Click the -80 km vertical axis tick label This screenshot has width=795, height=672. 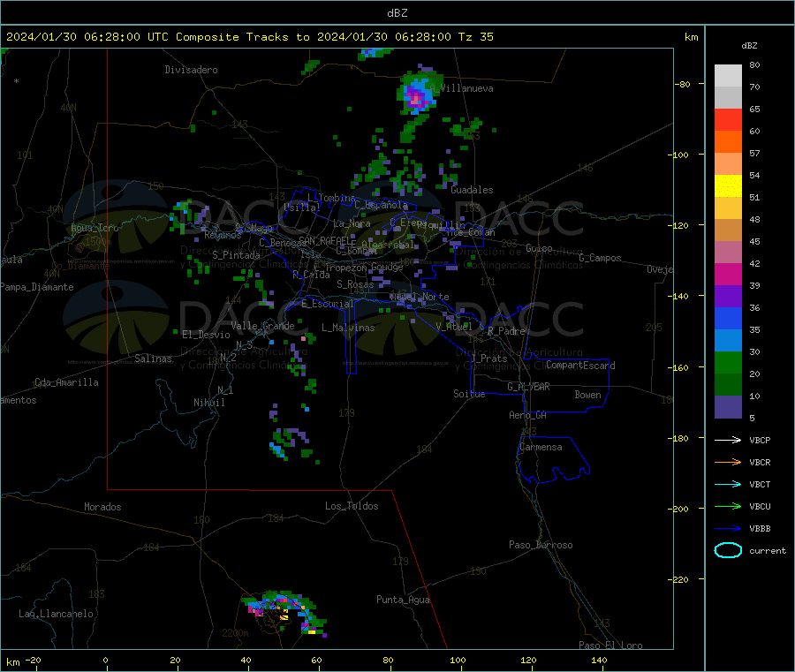click(682, 84)
